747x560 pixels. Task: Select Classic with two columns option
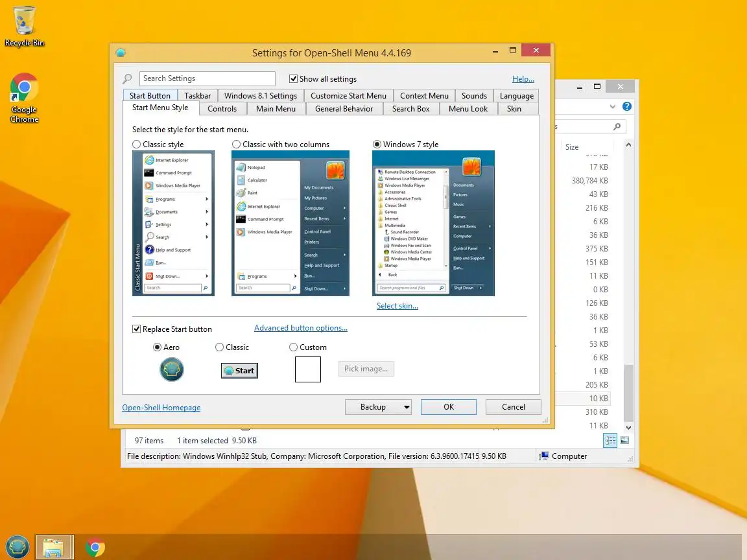pos(236,145)
